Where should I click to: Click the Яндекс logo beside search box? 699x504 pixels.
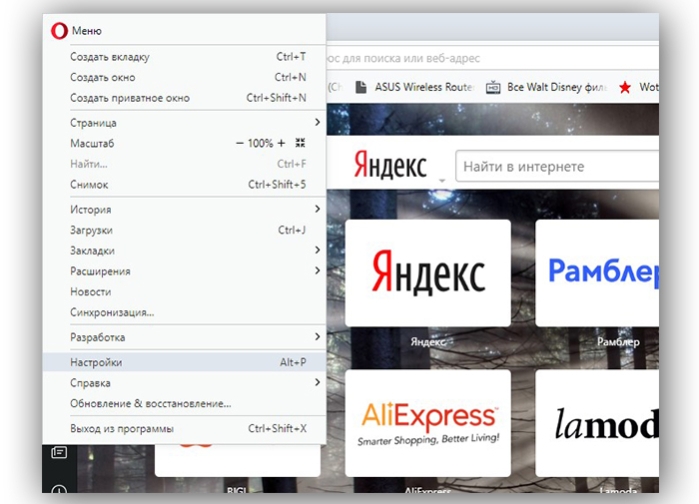(390, 165)
